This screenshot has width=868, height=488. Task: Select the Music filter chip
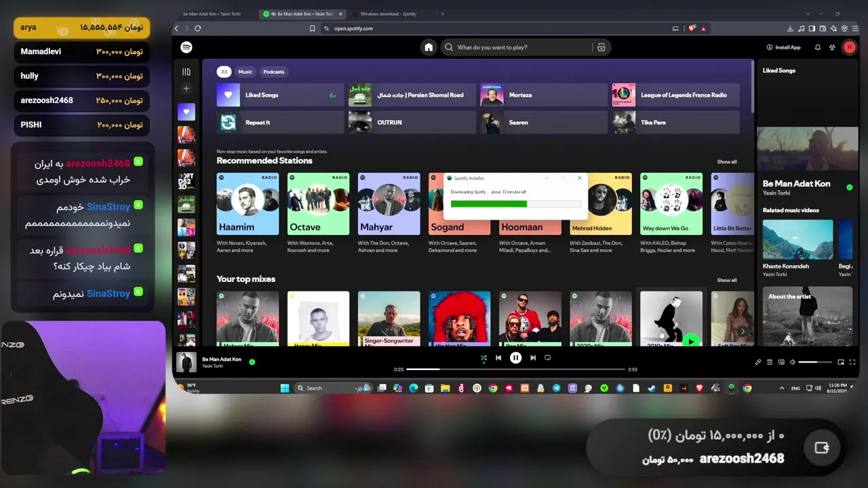click(245, 72)
